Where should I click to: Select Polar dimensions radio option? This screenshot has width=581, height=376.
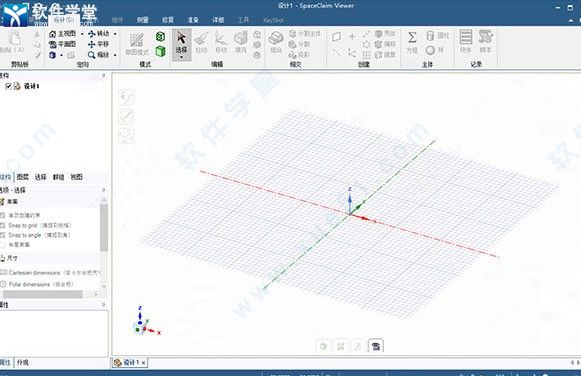[x=3, y=284]
